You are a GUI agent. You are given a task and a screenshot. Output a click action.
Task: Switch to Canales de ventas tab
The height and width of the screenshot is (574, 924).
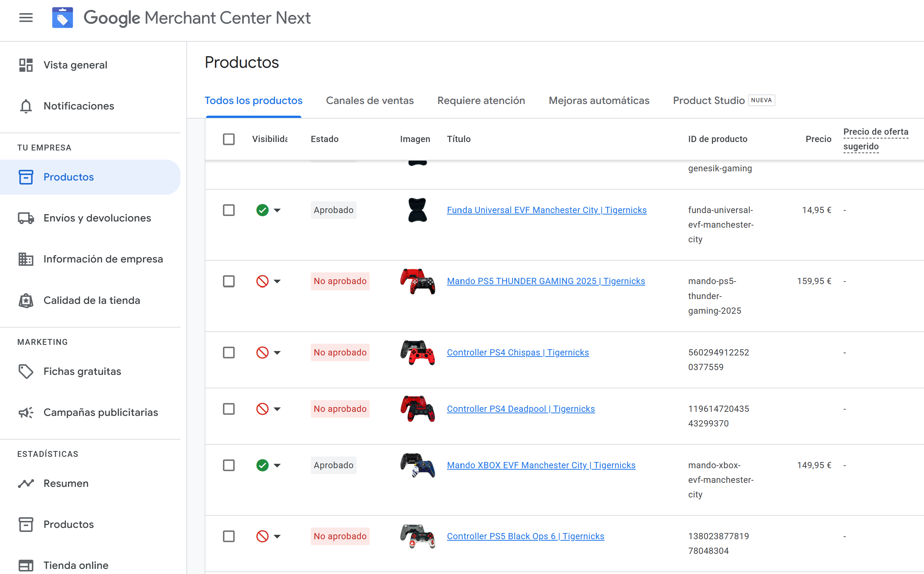click(x=370, y=101)
